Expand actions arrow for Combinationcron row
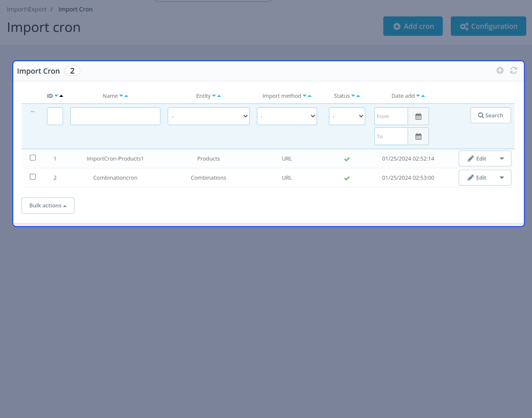Image resolution: width=532 pixels, height=418 pixels. [502, 178]
